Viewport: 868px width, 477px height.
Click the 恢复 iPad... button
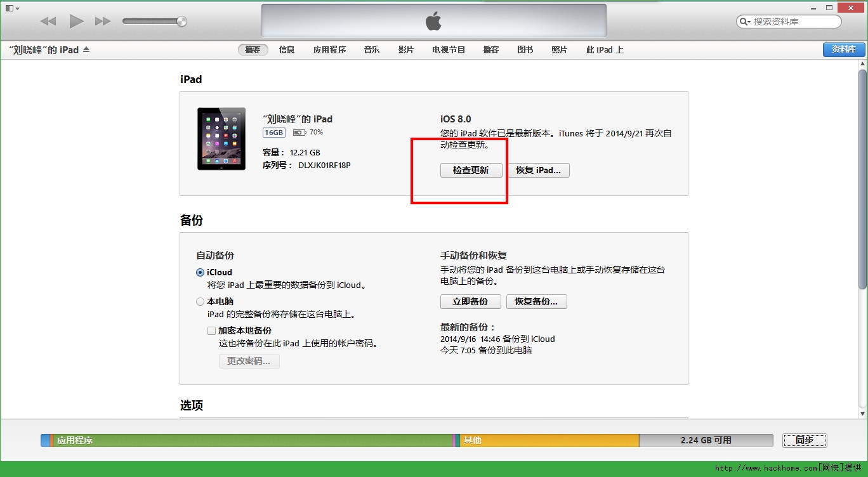tap(538, 171)
